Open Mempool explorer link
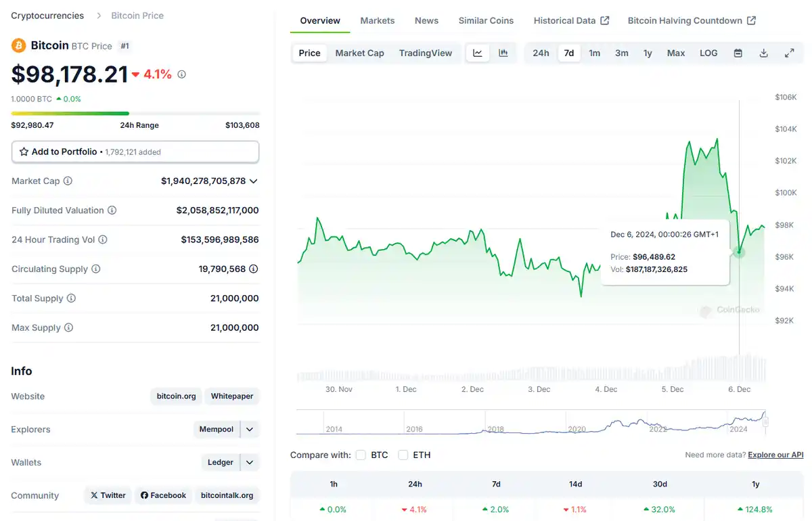Viewport: 812px width, 521px height. (x=217, y=429)
